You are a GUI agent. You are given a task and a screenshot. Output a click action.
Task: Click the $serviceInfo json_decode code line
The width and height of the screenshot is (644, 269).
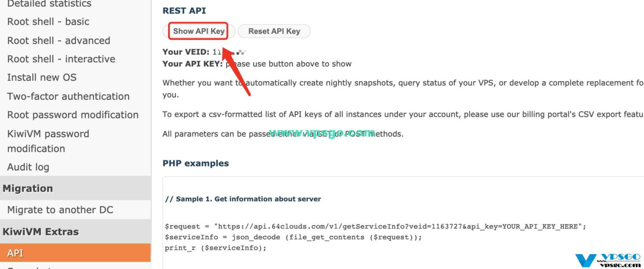click(x=293, y=237)
